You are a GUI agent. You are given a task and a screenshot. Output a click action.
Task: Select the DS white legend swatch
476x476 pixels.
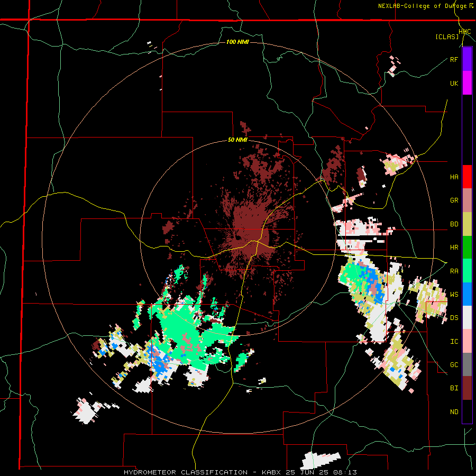click(467, 317)
